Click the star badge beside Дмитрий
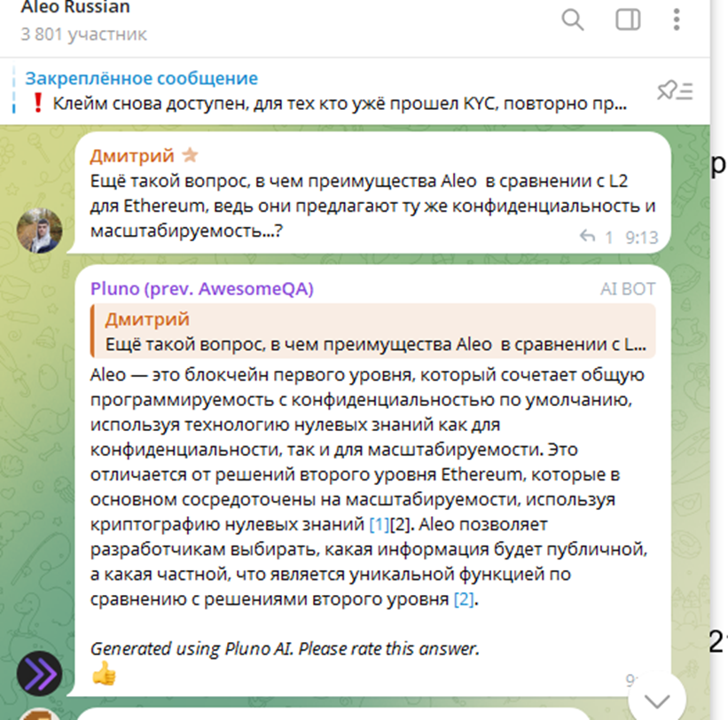Image resolution: width=728 pixels, height=720 pixels. point(190,154)
